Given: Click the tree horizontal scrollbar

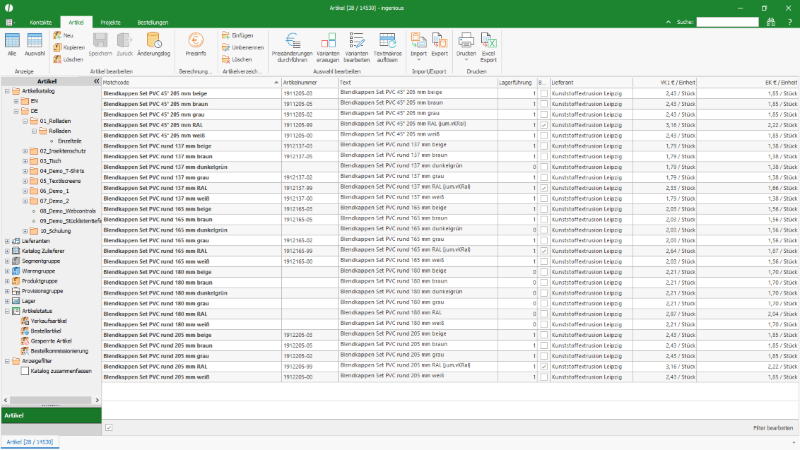Looking at the screenshot, I should (x=51, y=400).
